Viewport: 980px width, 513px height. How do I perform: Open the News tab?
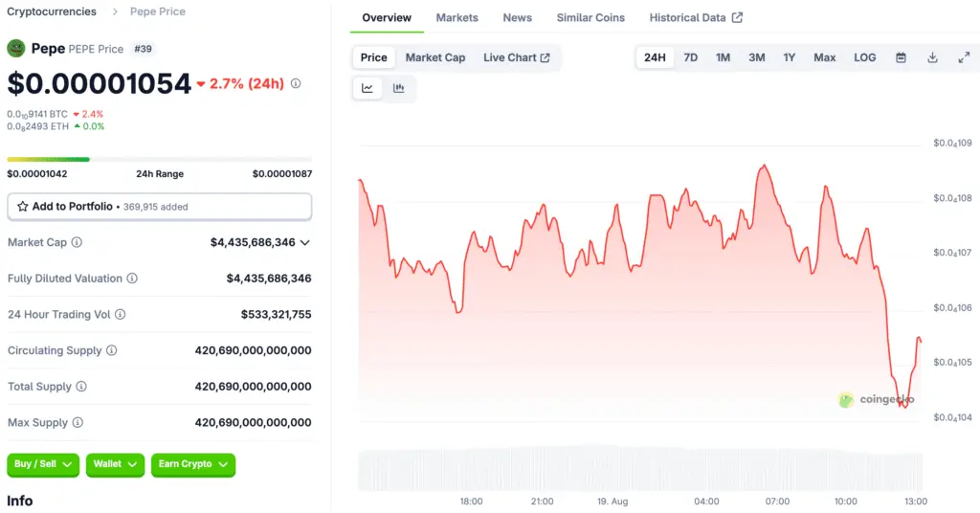coord(518,17)
